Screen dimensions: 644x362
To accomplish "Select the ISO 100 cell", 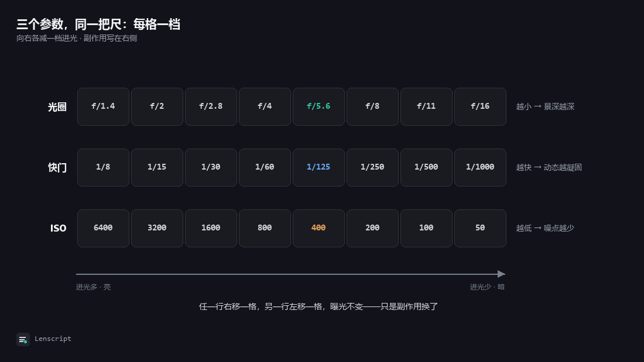I will (426, 228).
